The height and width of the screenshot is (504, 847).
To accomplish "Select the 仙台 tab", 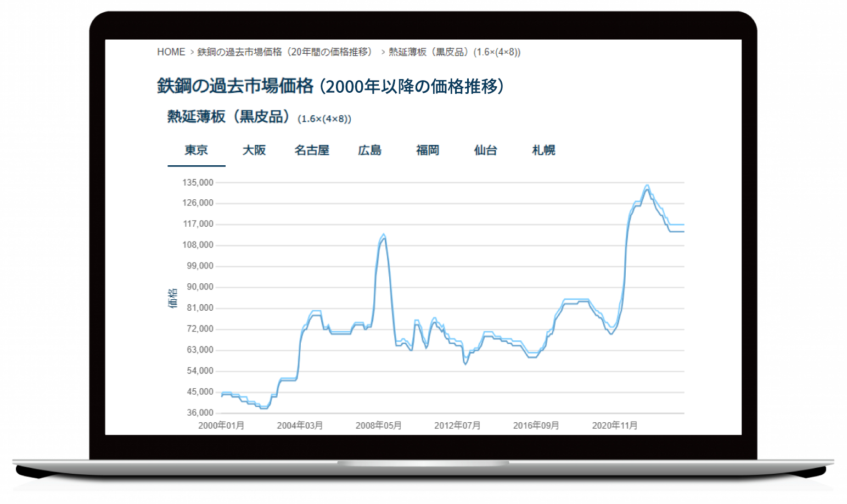I will click(x=485, y=150).
